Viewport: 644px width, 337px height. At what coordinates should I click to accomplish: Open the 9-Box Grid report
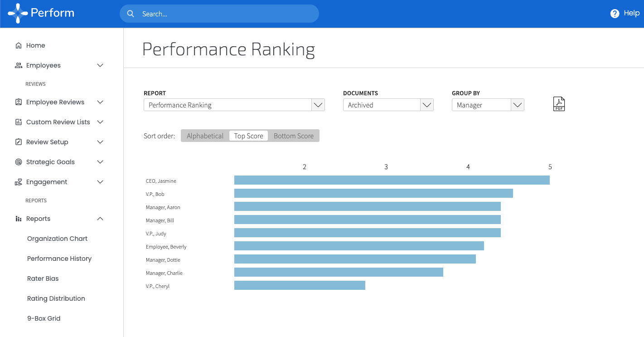(44, 318)
